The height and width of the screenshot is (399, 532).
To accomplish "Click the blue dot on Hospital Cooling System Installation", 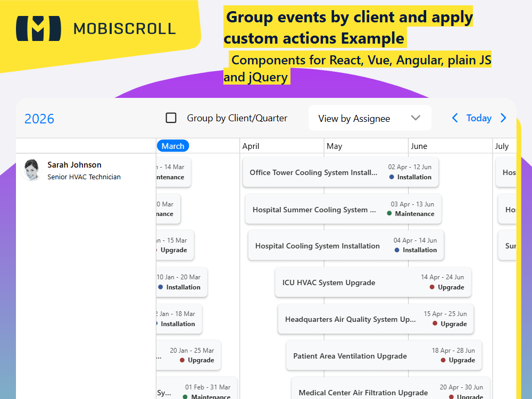I will 397,250.
